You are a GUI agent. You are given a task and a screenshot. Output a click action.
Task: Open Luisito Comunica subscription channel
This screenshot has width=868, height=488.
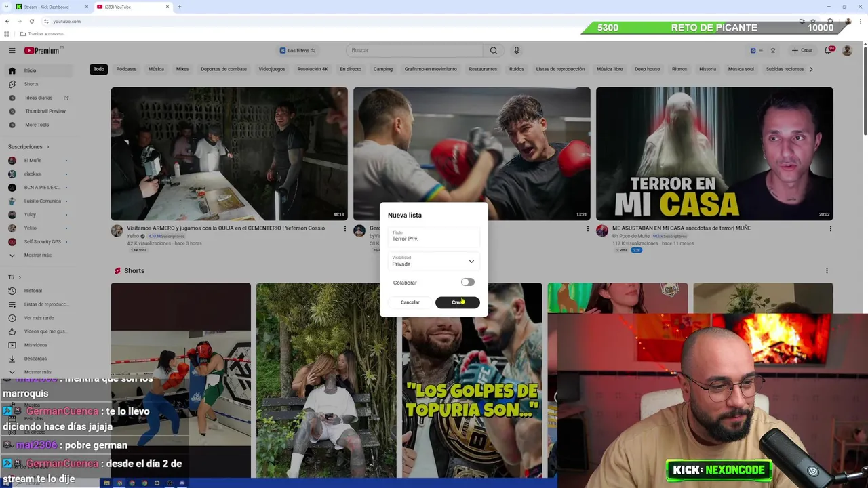click(42, 201)
